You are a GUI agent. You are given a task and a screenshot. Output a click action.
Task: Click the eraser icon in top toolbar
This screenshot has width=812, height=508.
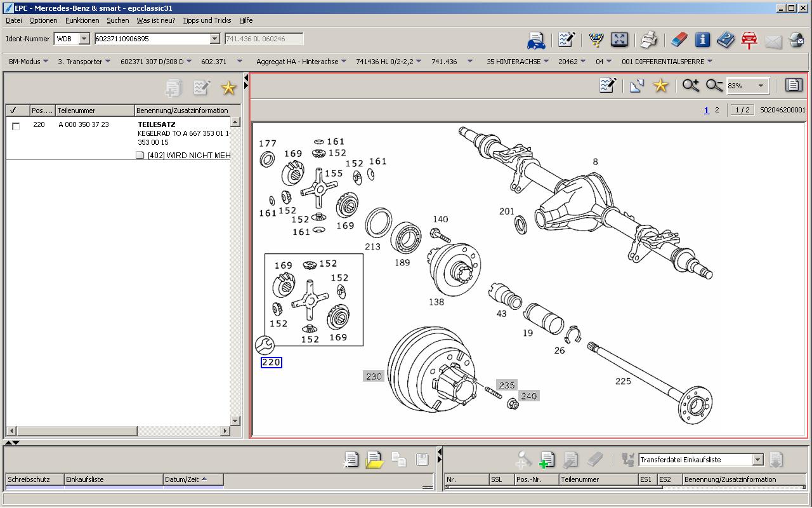point(679,40)
